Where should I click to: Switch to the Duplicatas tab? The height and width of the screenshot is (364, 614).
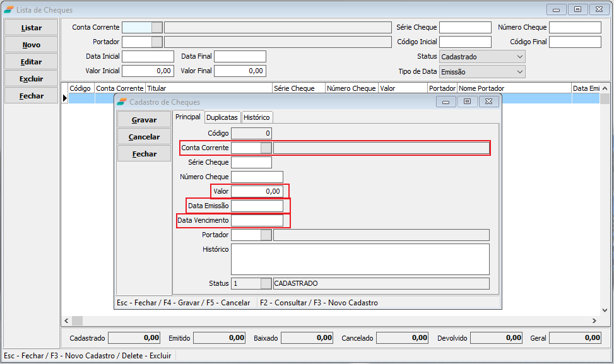pyautogui.click(x=222, y=117)
